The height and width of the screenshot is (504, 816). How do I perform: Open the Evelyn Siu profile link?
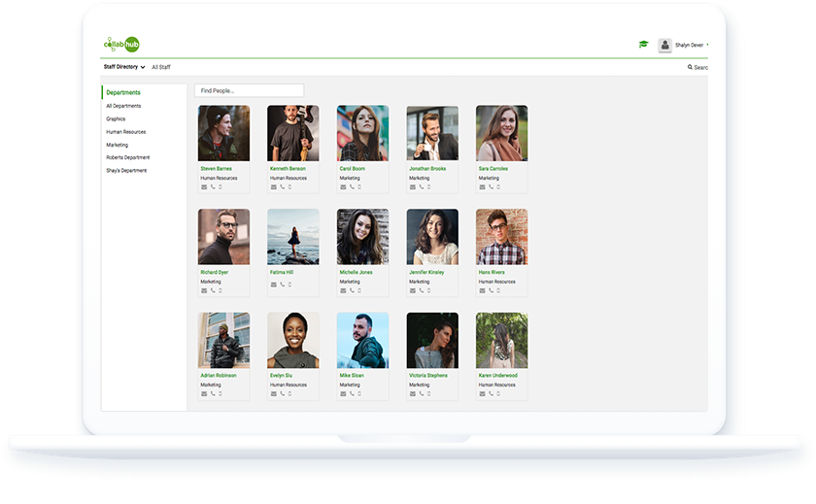[x=281, y=376]
